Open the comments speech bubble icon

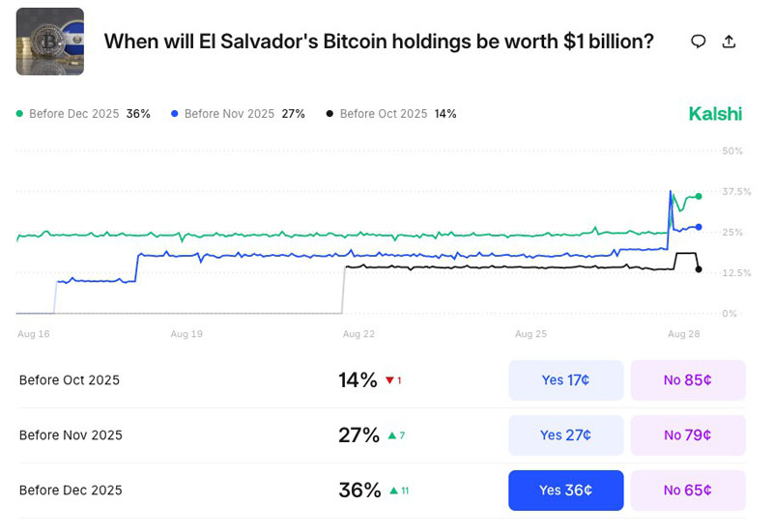[x=698, y=42]
